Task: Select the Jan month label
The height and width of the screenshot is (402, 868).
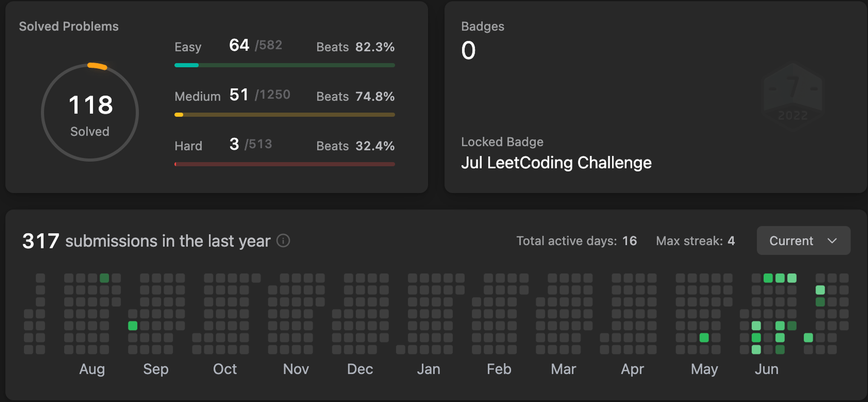Action: pyautogui.click(x=429, y=369)
